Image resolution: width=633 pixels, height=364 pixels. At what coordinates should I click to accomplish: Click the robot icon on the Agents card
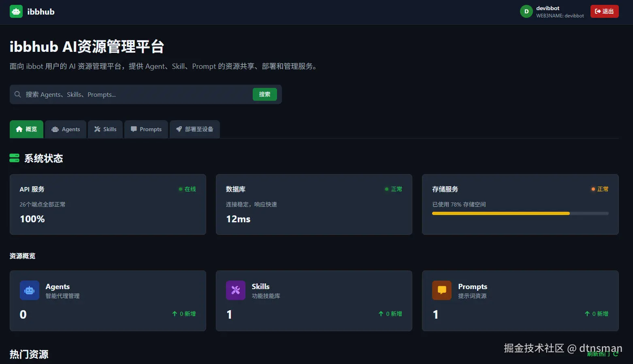click(29, 290)
